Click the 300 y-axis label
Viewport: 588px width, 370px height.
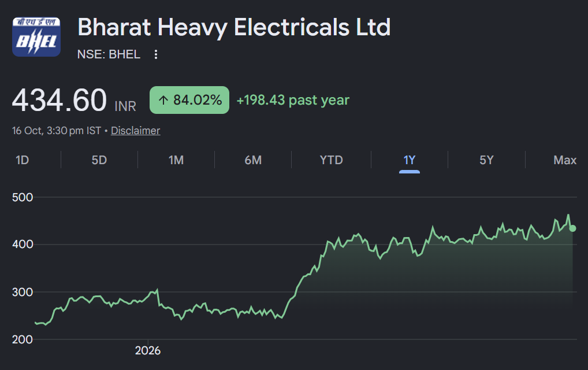click(x=23, y=292)
